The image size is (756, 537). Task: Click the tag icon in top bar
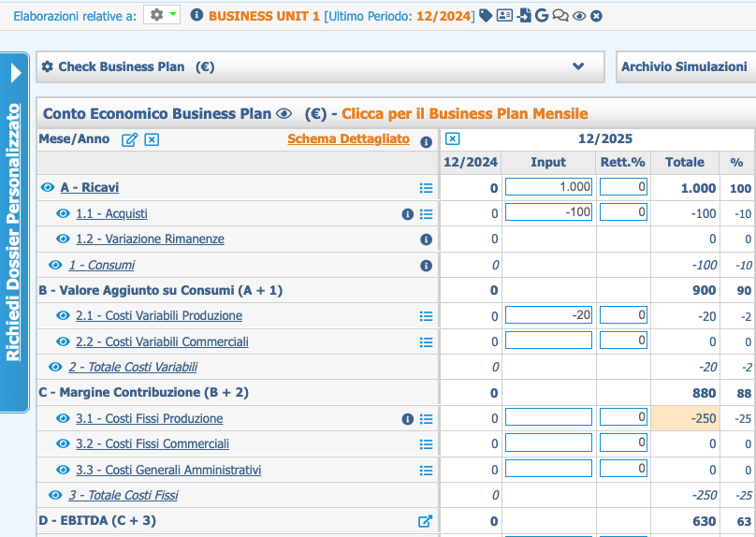tap(486, 16)
